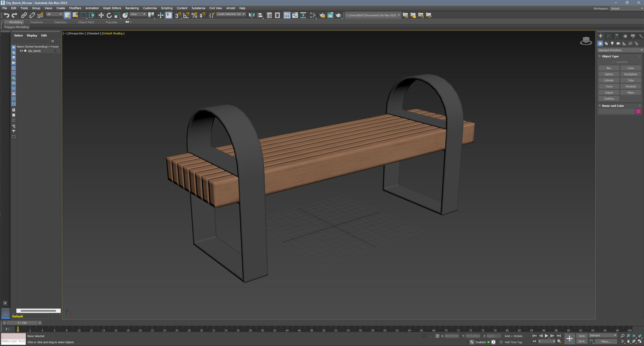Open the Workspaces Default dropdown

[x=626, y=8]
